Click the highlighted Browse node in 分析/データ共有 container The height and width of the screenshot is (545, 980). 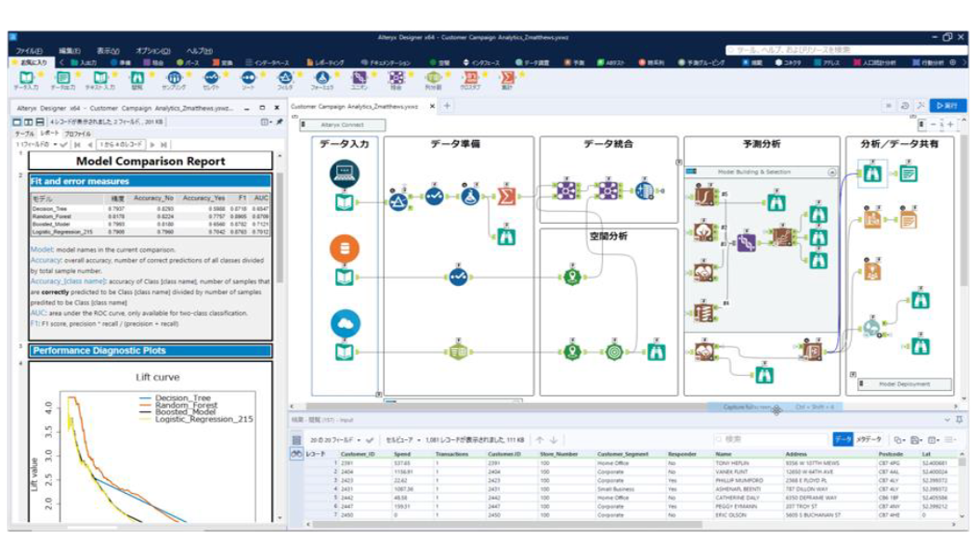[x=872, y=173]
